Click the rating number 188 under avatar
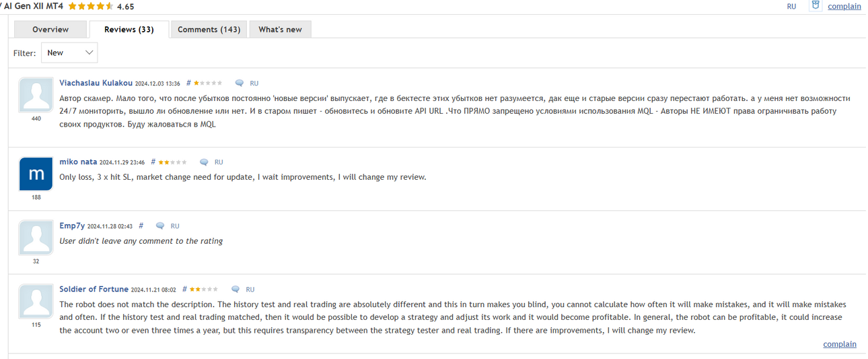Viewport: 868px width, 359px height. coord(36,197)
